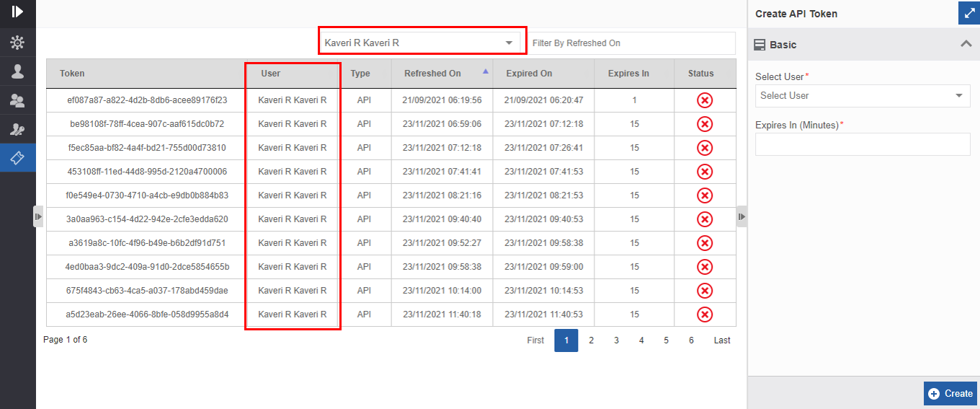Viewport: 980px width, 409px height.
Task: Open the API token ticket sidebar icon
Action: (17, 157)
